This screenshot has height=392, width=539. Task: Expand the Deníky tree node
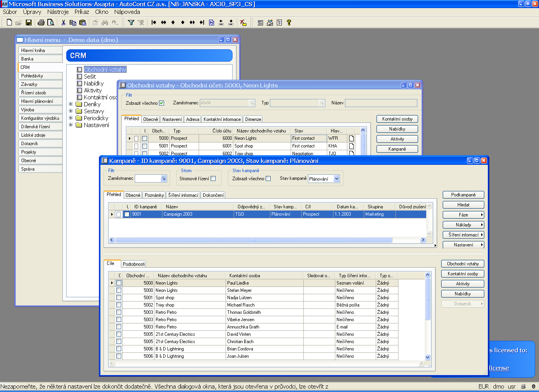coord(70,104)
